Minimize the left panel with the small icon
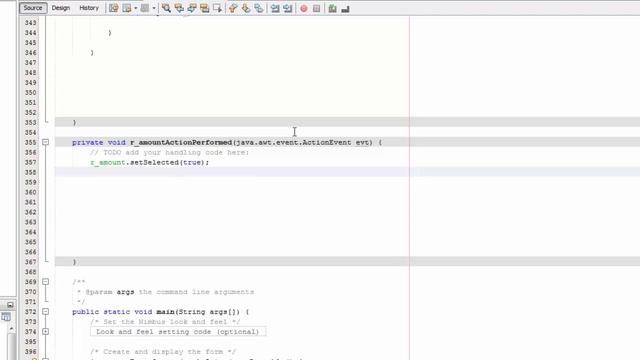Viewport: 640px width, 360px height. 10,305
